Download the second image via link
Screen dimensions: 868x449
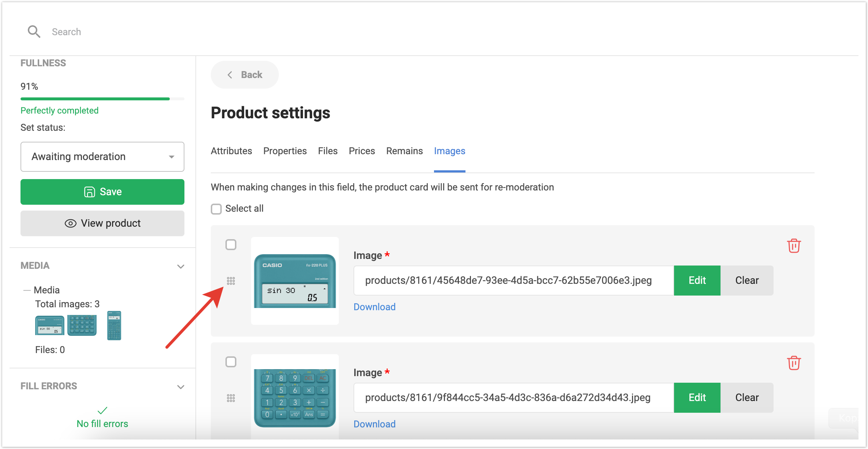(x=374, y=424)
